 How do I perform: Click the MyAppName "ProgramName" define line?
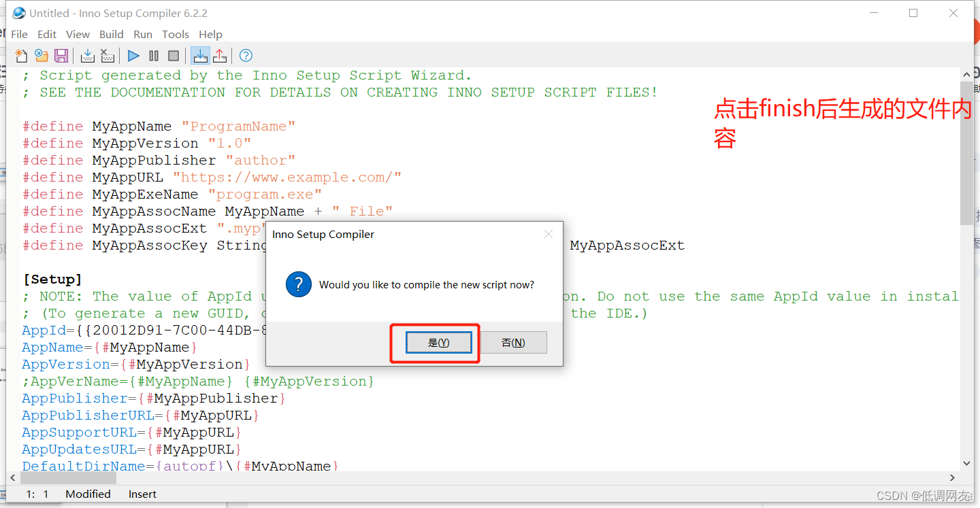click(159, 126)
